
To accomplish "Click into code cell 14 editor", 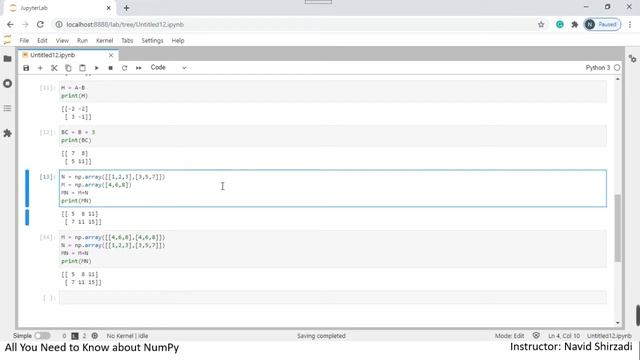I will coord(333,249).
